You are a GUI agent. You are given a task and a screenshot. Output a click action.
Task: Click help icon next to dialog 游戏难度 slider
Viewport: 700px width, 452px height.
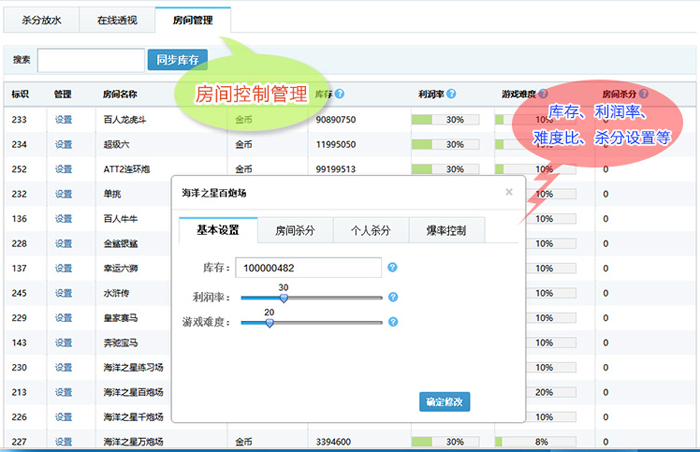pyautogui.click(x=393, y=322)
